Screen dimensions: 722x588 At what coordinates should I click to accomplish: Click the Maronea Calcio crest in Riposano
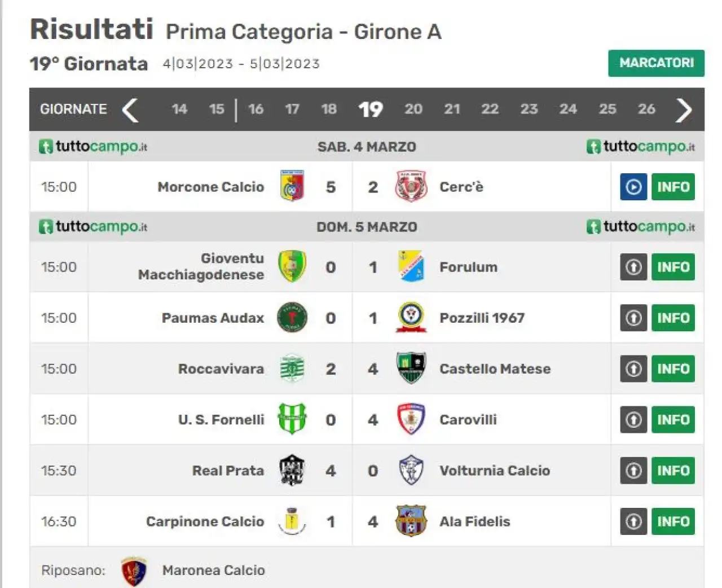134,571
